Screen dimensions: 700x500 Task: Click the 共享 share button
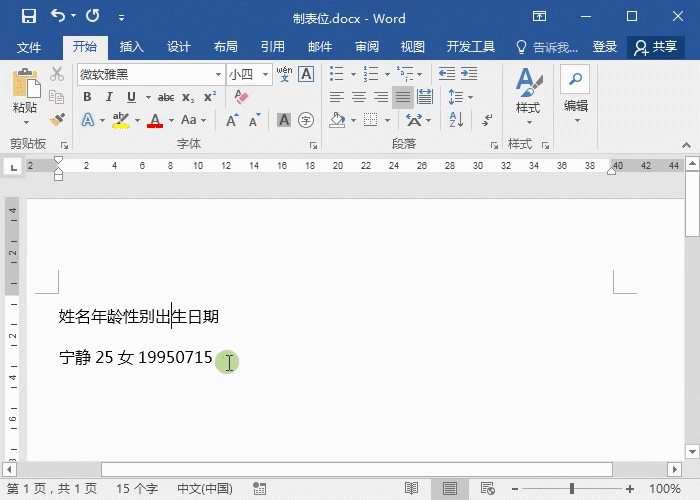point(656,47)
